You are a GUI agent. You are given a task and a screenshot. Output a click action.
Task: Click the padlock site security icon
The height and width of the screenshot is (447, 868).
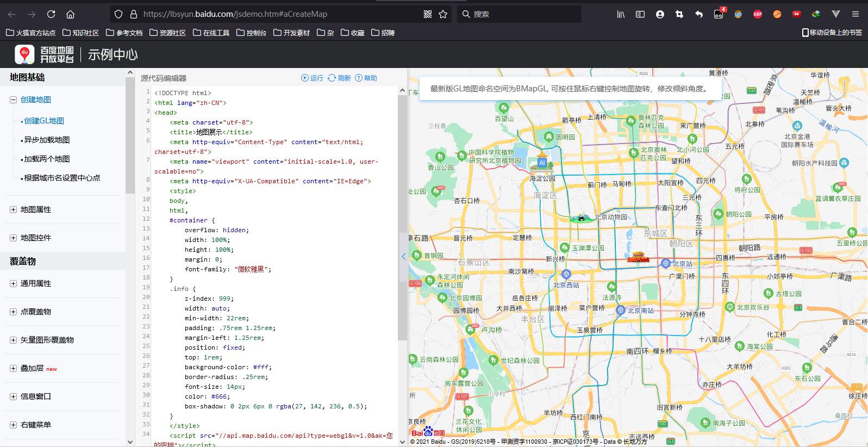click(133, 14)
